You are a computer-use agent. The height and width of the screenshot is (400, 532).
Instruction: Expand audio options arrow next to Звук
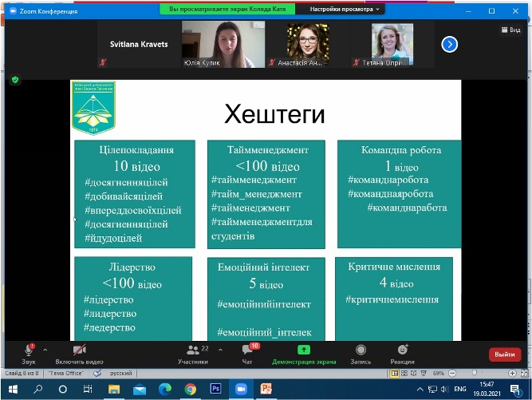point(45,350)
